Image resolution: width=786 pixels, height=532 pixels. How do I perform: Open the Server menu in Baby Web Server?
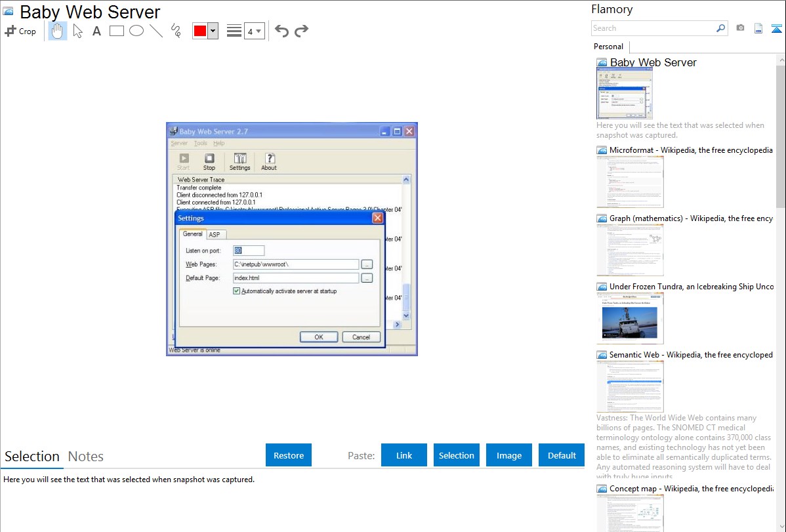[179, 143]
